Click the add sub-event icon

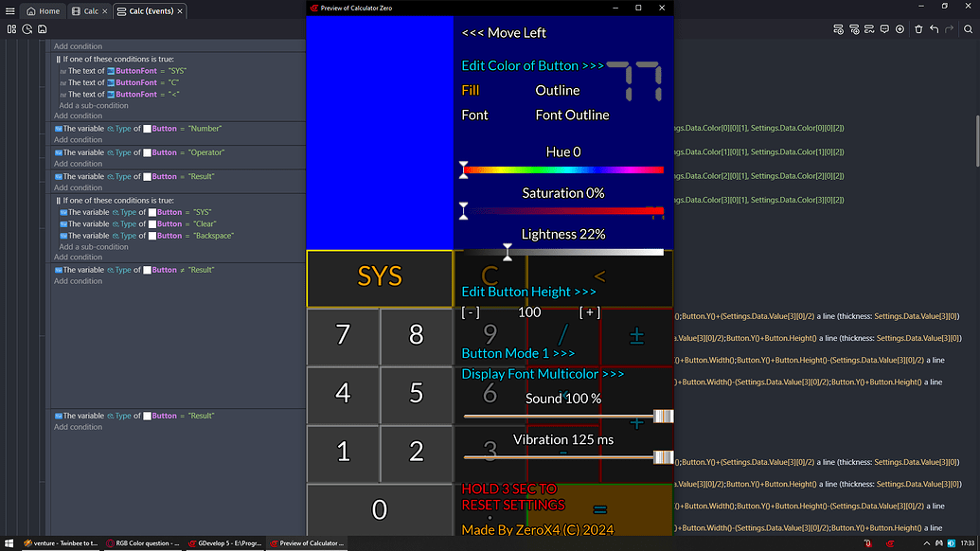[x=854, y=29]
